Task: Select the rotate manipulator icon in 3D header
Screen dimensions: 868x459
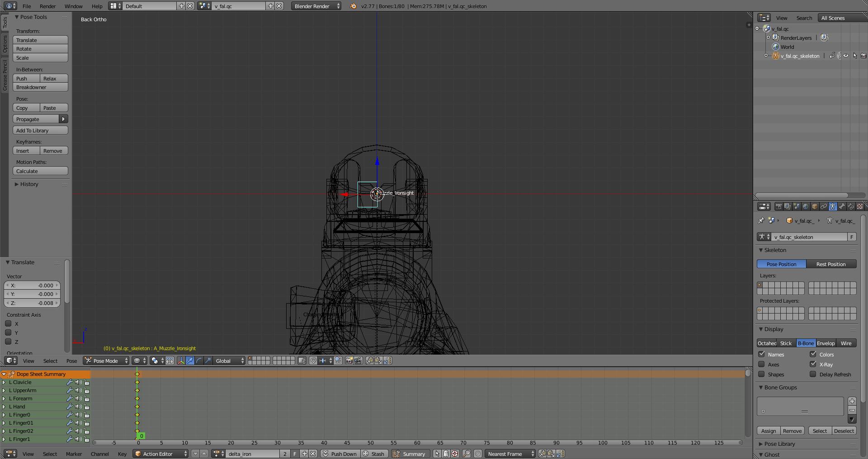Action: coord(199,361)
